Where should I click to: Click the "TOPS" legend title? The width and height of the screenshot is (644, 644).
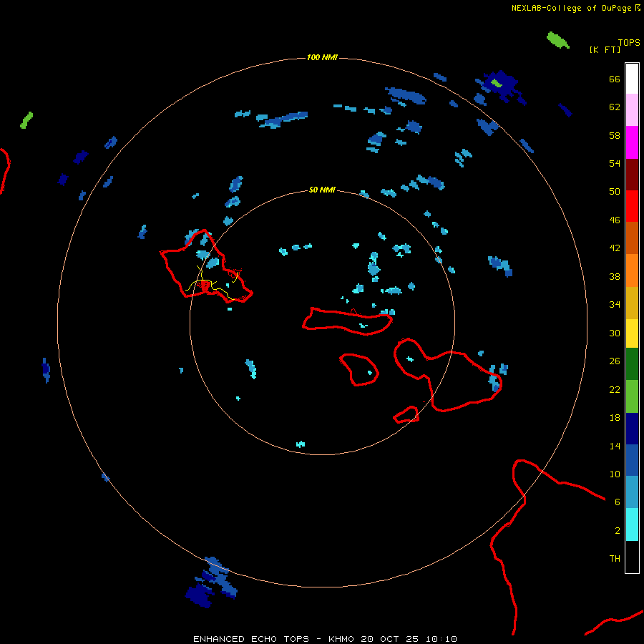click(629, 43)
